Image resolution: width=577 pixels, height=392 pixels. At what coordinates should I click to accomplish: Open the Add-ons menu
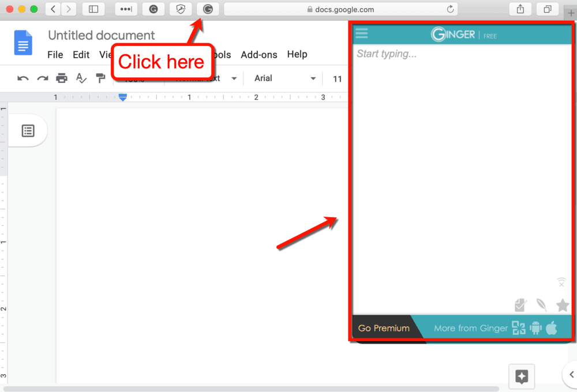[x=258, y=55]
